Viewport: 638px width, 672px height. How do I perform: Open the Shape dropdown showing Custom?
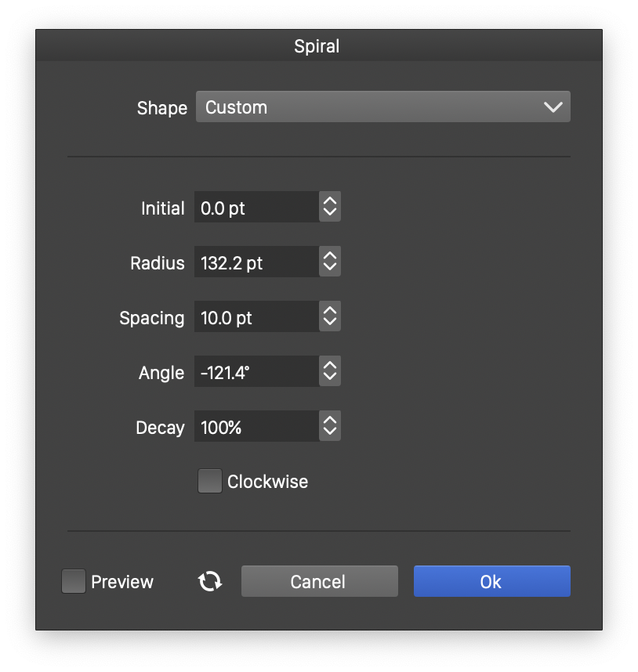pyautogui.click(x=383, y=107)
